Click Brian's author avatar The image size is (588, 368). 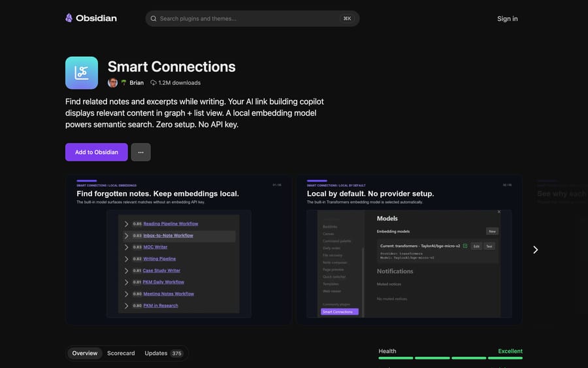tap(112, 83)
